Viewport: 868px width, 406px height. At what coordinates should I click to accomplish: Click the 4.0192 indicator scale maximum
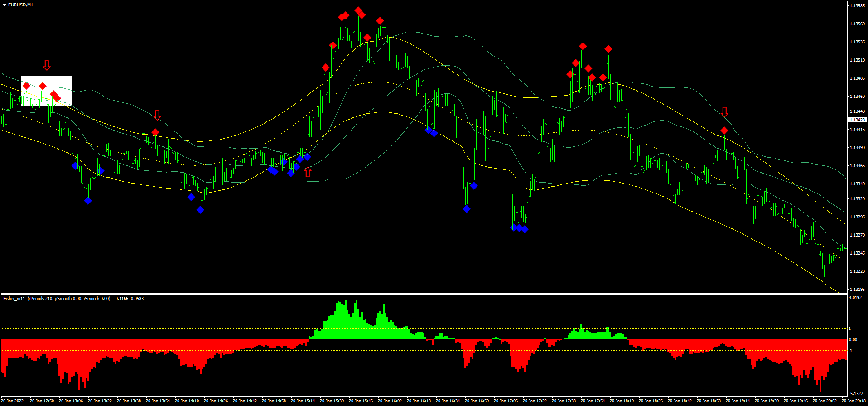tap(855, 298)
